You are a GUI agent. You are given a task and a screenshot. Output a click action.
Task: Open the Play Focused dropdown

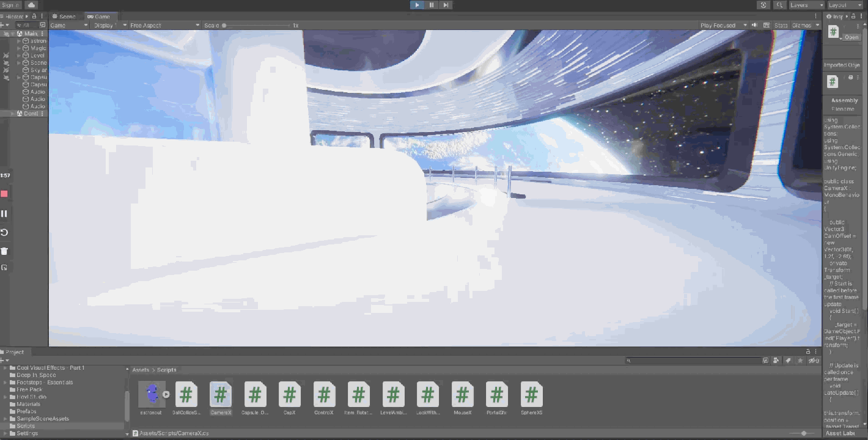[x=723, y=25]
